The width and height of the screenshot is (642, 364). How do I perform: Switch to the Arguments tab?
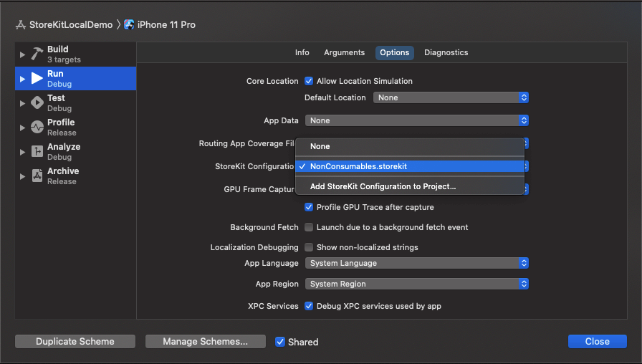[x=344, y=52]
